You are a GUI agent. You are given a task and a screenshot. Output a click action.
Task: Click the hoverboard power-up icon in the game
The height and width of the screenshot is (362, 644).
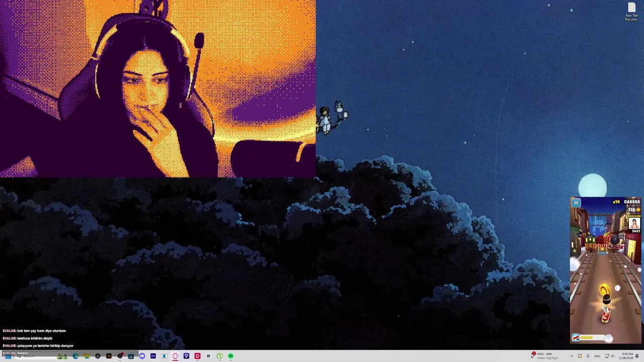click(x=576, y=337)
